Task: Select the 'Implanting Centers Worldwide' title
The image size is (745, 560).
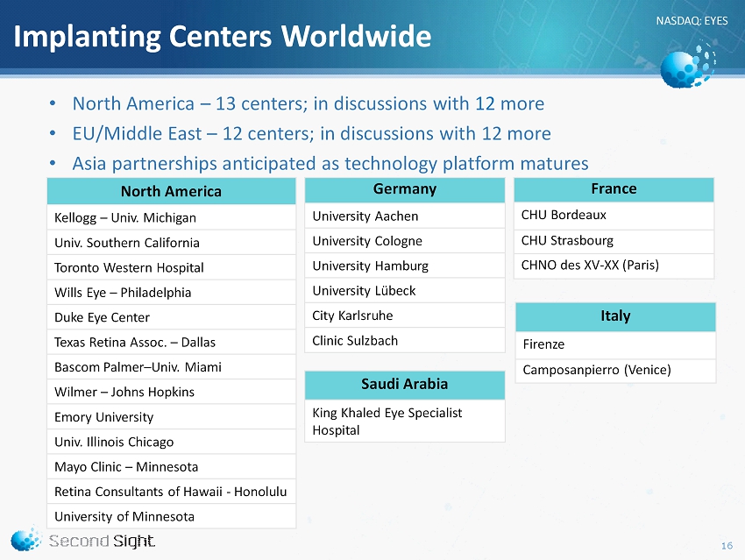Action: 223,36
